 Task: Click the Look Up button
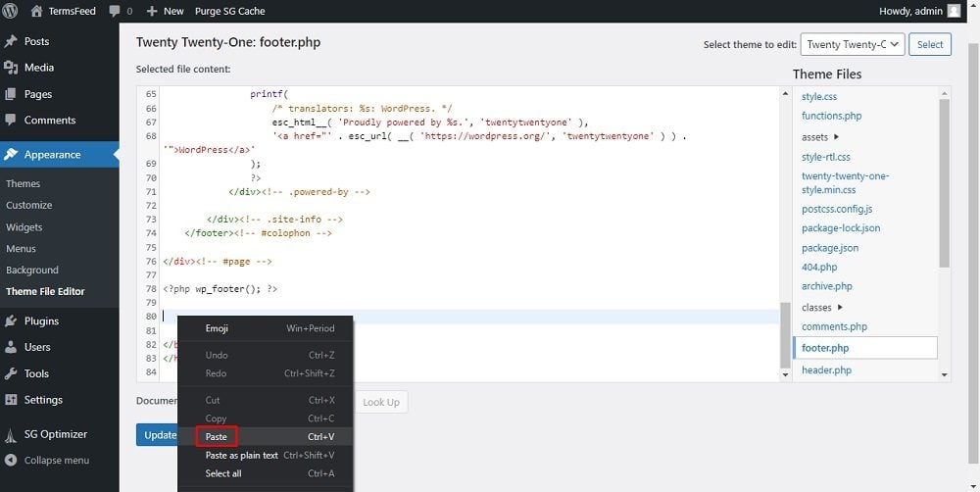(380, 402)
